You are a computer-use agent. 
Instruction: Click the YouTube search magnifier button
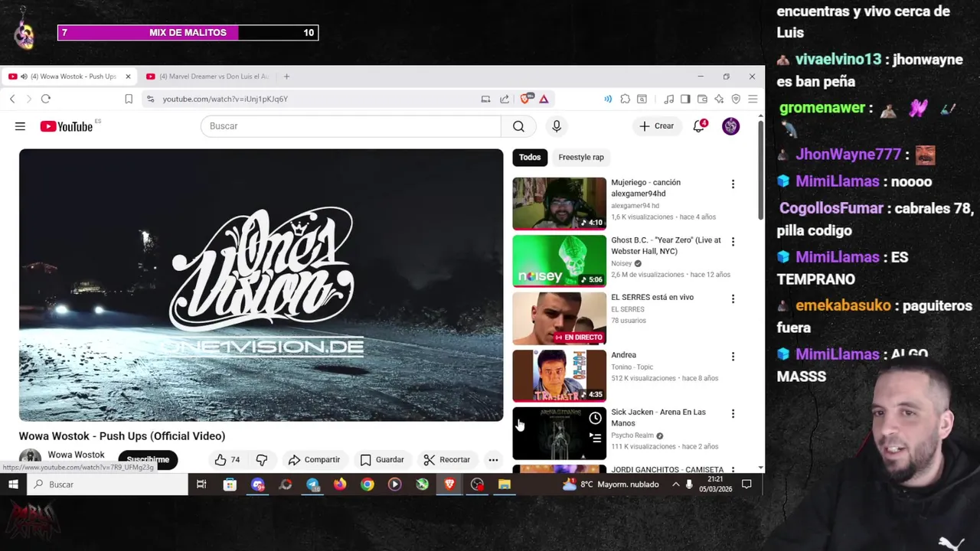[518, 126]
